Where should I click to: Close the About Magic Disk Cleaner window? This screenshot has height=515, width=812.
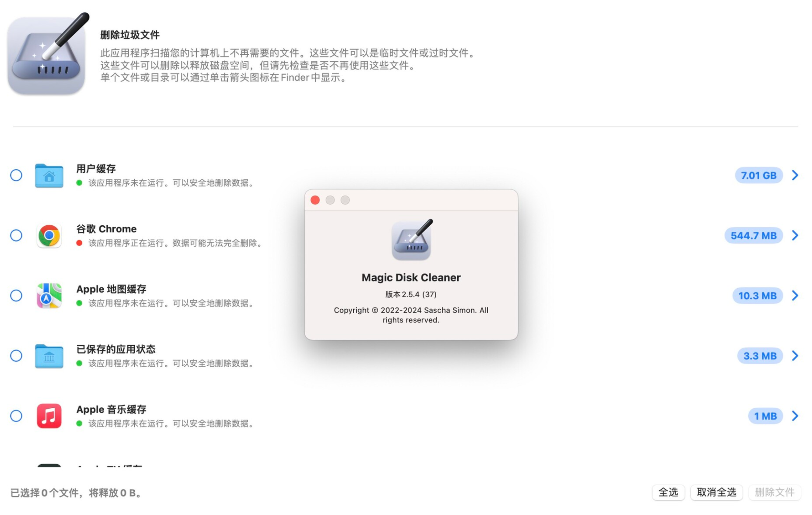coord(315,200)
